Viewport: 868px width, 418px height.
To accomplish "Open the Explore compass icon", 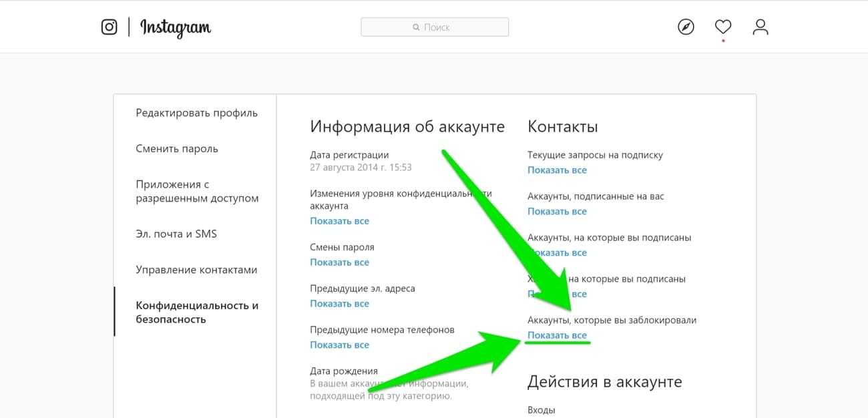I will [x=686, y=27].
